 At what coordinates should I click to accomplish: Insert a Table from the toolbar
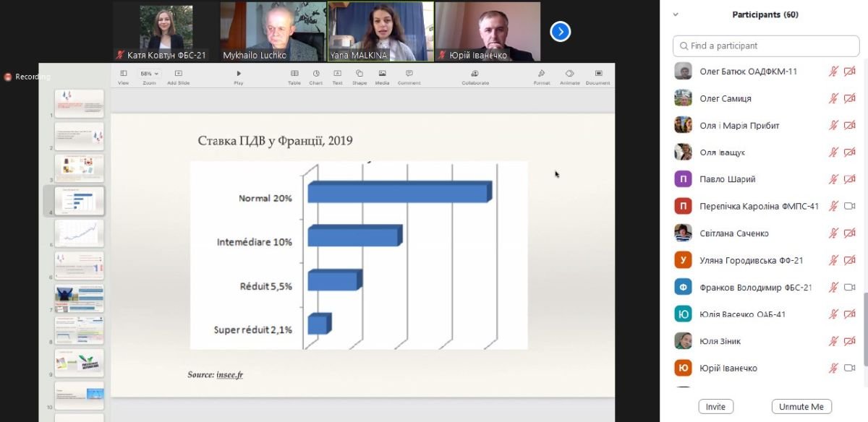point(294,77)
